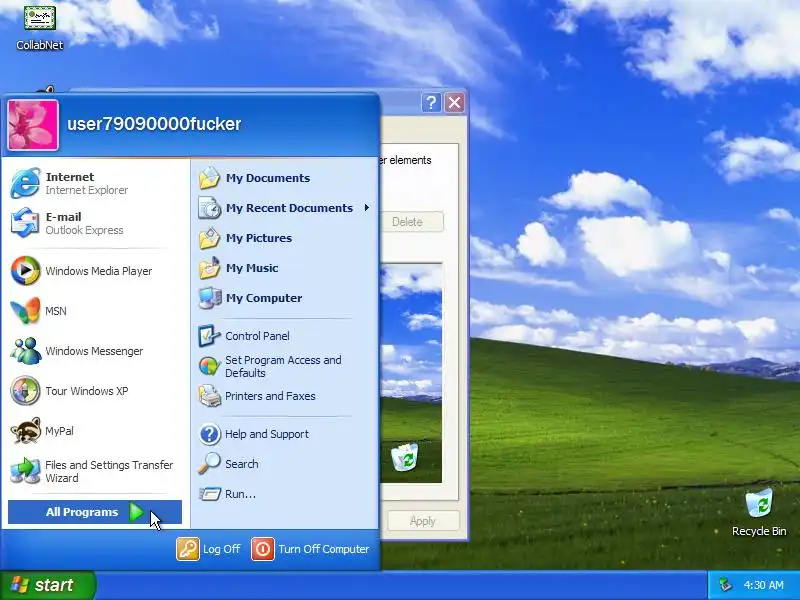The width and height of the screenshot is (800, 600).
Task: Expand the All Programs menu
Action: tap(95, 512)
